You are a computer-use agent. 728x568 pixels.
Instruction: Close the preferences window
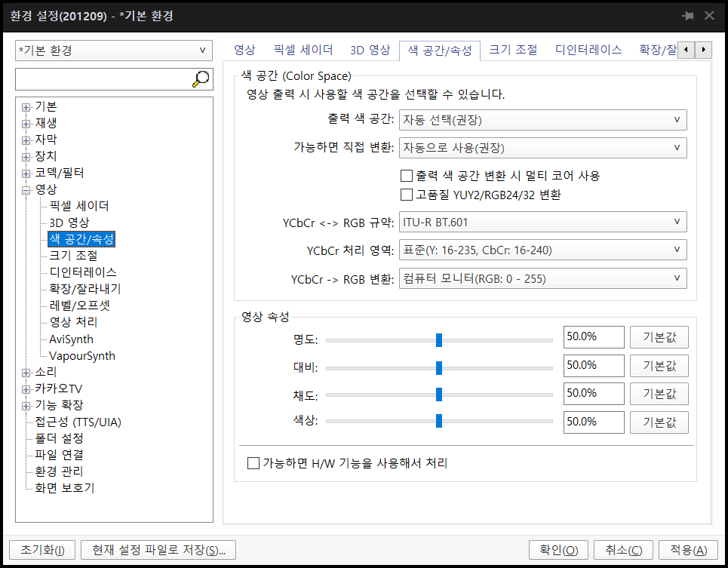tap(709, 16)
